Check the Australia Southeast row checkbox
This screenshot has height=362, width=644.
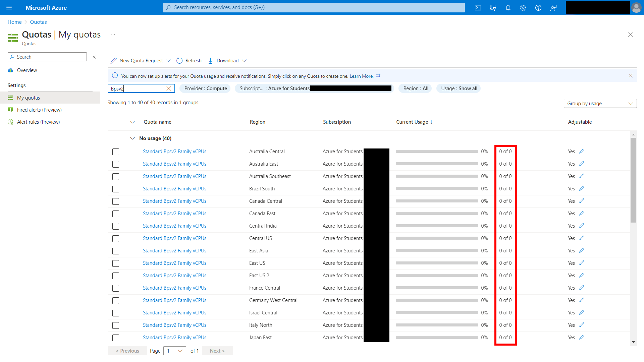pos(116,177)
